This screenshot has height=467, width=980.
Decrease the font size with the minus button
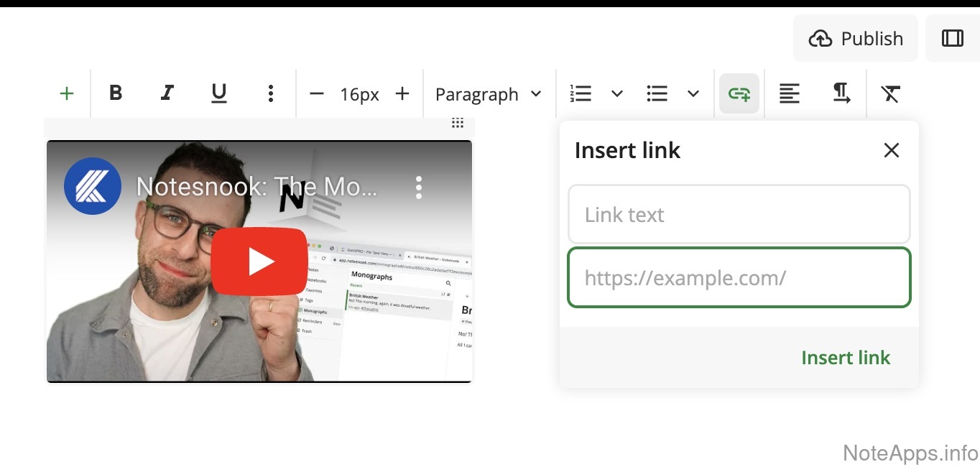point(317,93)
